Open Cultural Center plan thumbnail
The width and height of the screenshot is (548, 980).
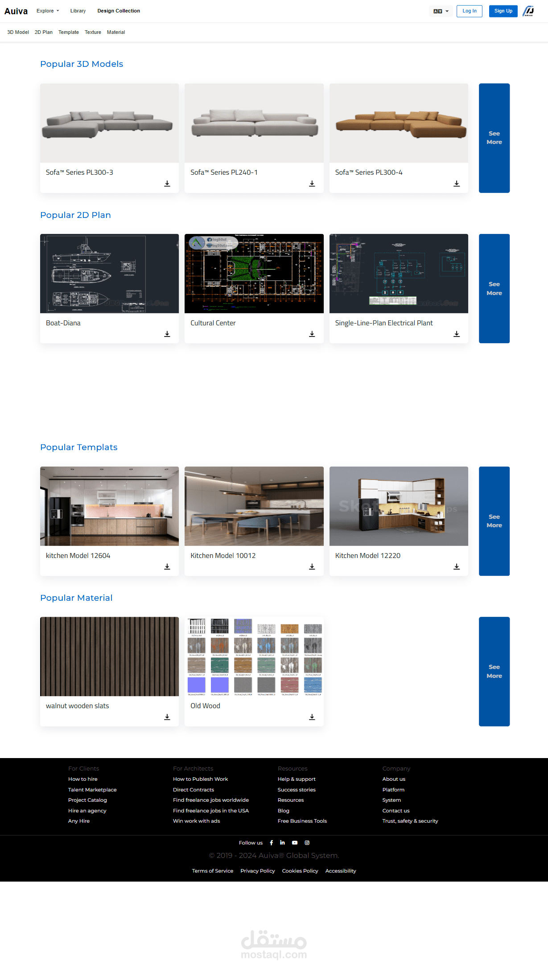[x=254, y=274]
